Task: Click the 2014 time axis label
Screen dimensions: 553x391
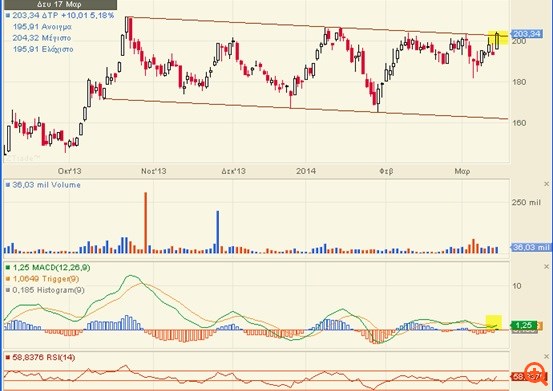Action: (306, 171)
